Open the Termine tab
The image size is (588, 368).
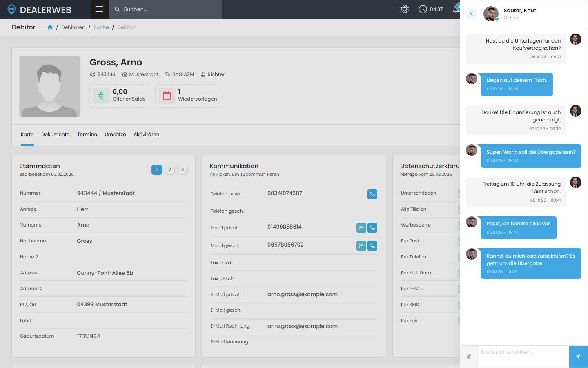point(87,135)
